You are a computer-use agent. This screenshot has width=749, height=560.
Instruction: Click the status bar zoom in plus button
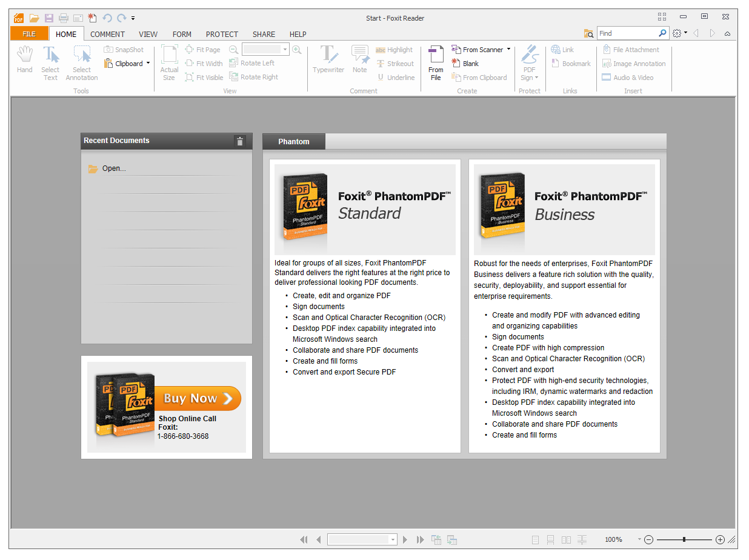720,539
